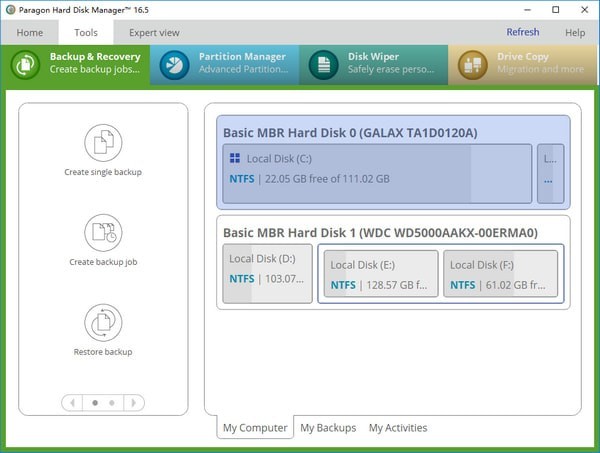Click the Create single backup icon
This screenshot has height=453, width=600.
pos(103,143)
